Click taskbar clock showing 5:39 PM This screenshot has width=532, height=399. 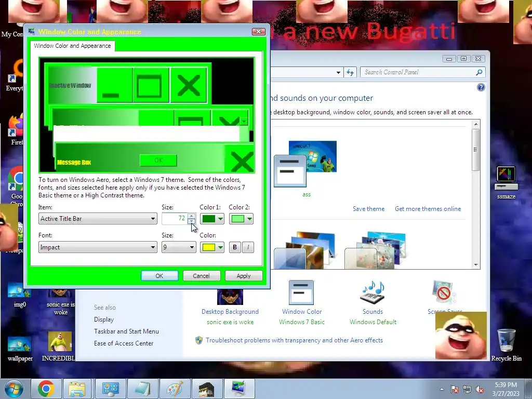(506, 389)
